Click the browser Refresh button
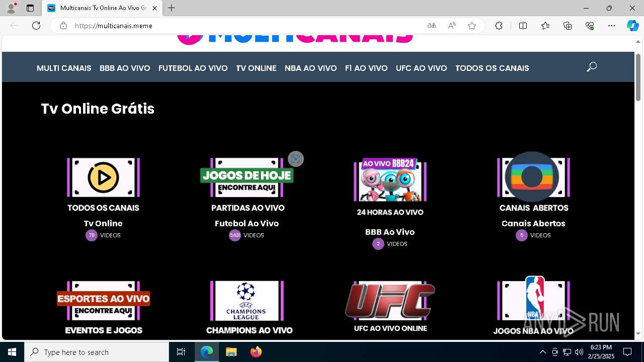Viewport: 644px width, 362px height. 36,26
